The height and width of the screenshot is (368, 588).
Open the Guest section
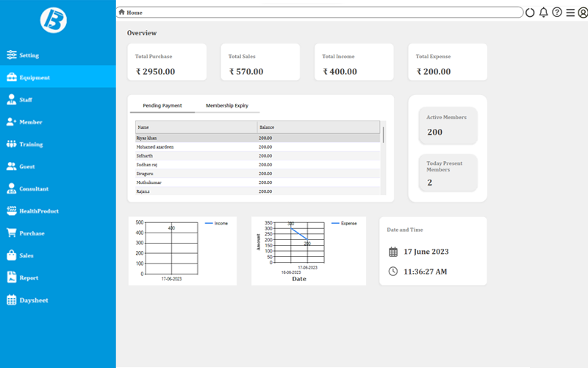58,166
